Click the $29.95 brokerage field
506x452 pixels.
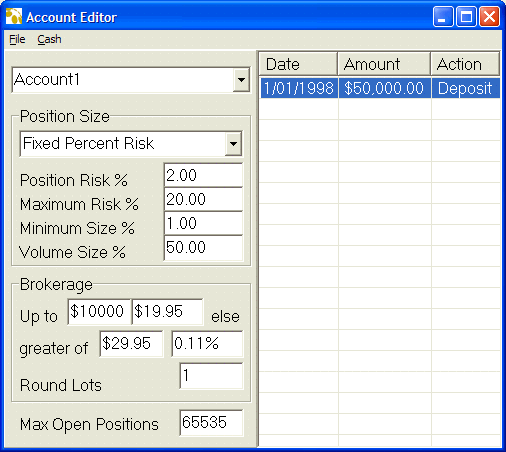tap(131, 343)
